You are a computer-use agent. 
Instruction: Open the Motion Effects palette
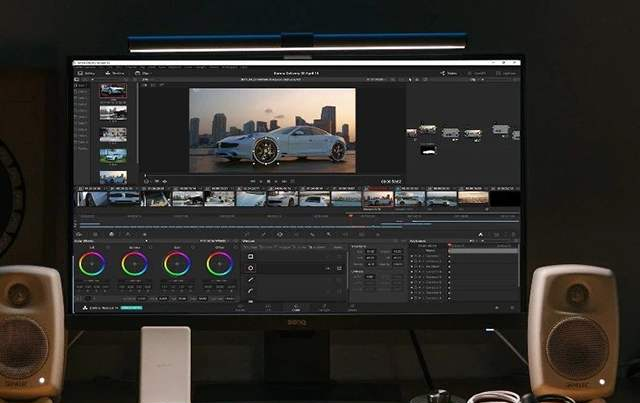click(x=144, y=234)
